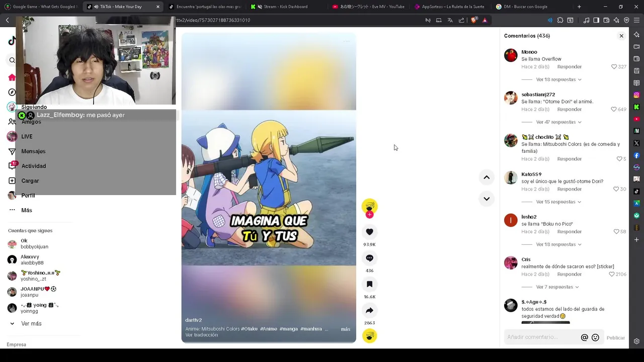Viewport: 644px width, 362px height.
Task: Share the video using the arrow icon
Action: [x=369, y=310]
